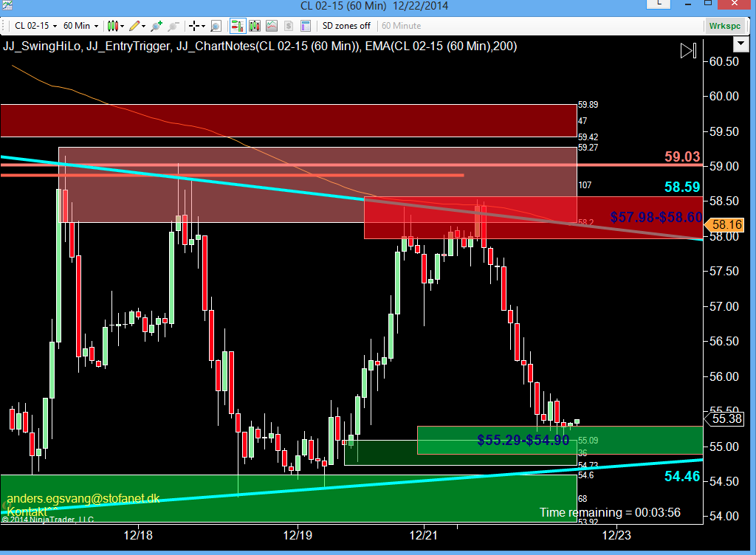Viewport: 756px width, 555px height.
Task: Click the title text CL 02-15 (60 Min)
Action: point(343,6)
